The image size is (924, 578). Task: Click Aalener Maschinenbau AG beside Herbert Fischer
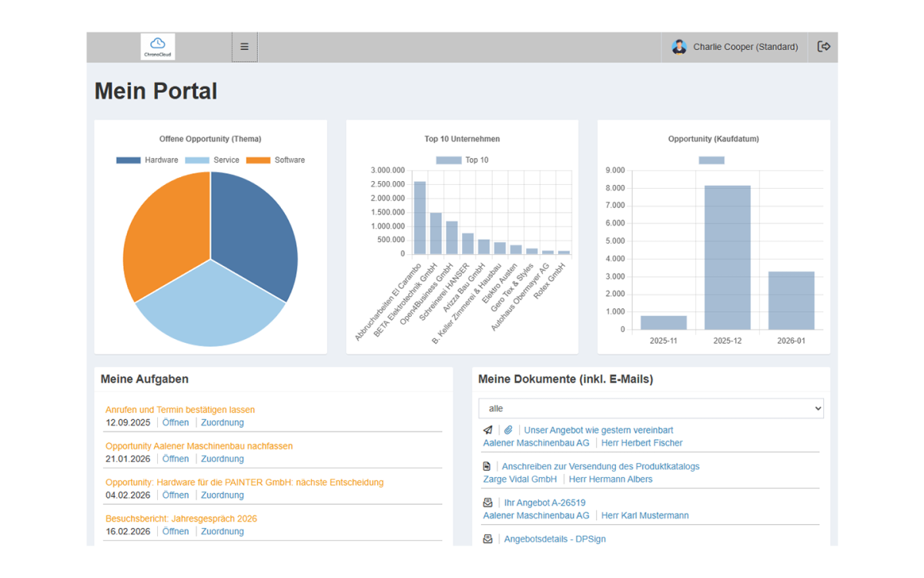tap(536, 443)
